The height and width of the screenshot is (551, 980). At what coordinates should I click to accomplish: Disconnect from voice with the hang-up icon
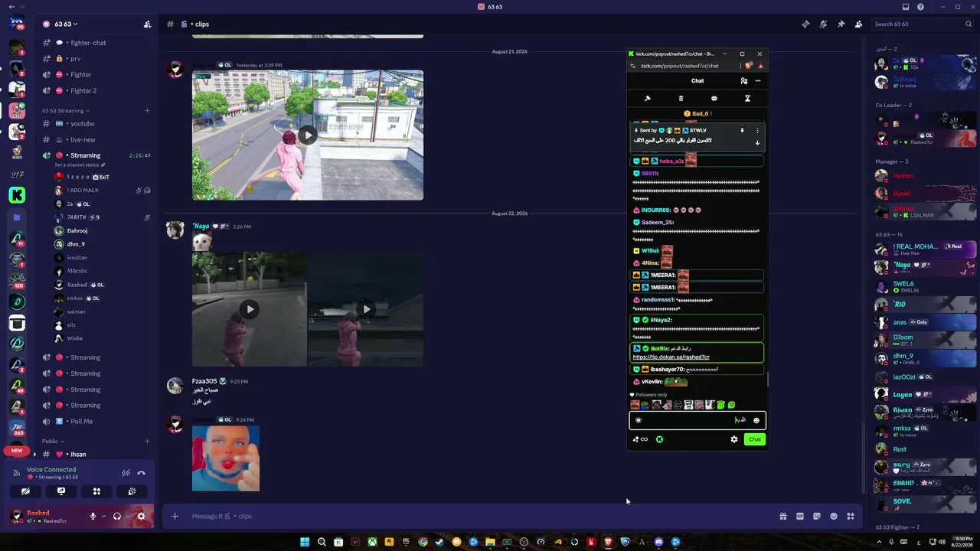click(x=141, y=473)
